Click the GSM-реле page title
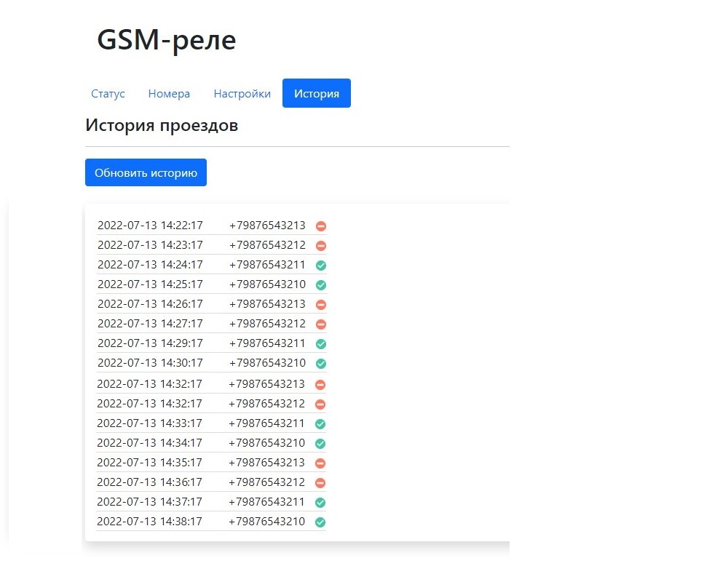728x582 pixels. pyautogui.click(x=167, y=41)
